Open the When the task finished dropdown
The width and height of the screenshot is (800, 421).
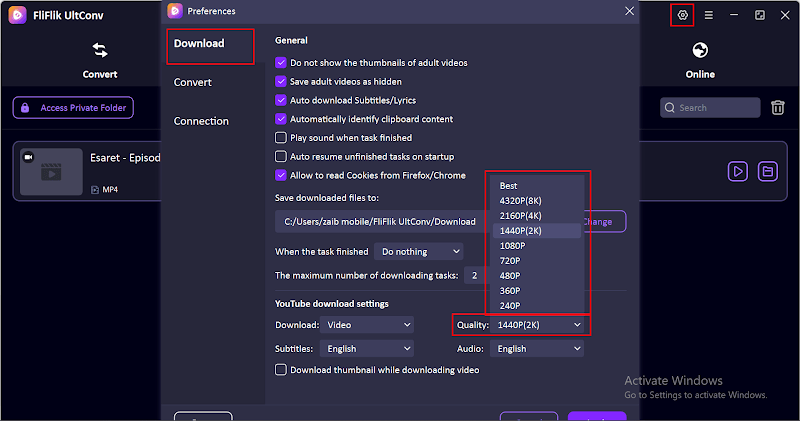point(419,252)
